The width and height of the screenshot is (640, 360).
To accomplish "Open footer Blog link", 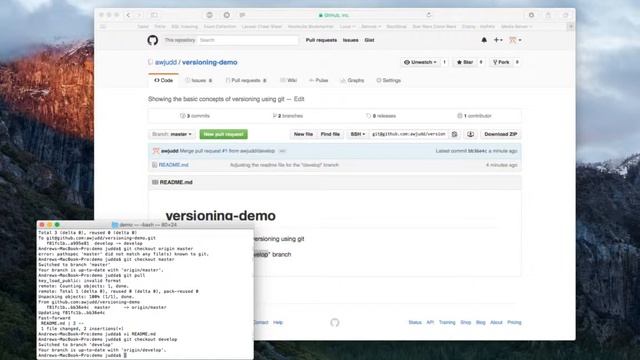I will coord(481,322).
